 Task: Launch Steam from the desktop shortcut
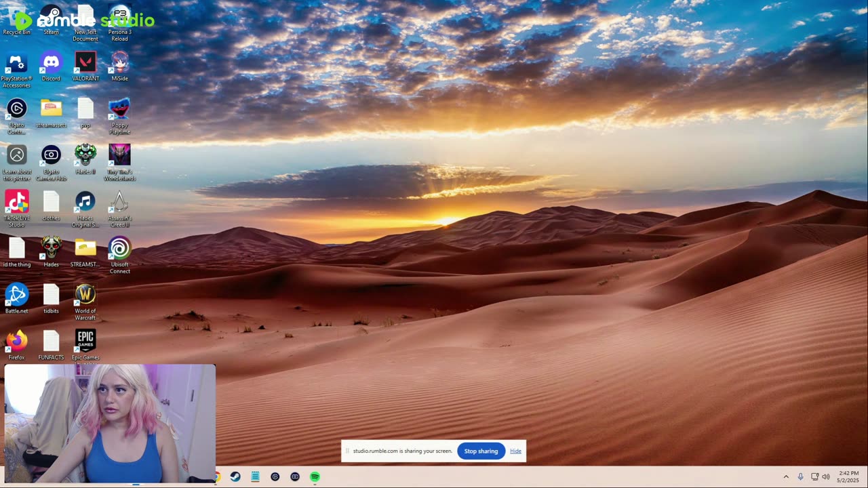[x=51, y=20]
